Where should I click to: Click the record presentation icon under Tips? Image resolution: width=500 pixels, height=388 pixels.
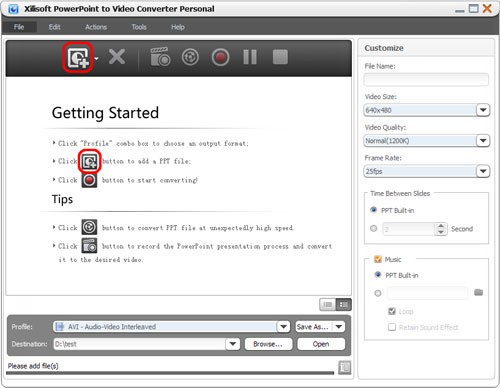tap(89, 246)
